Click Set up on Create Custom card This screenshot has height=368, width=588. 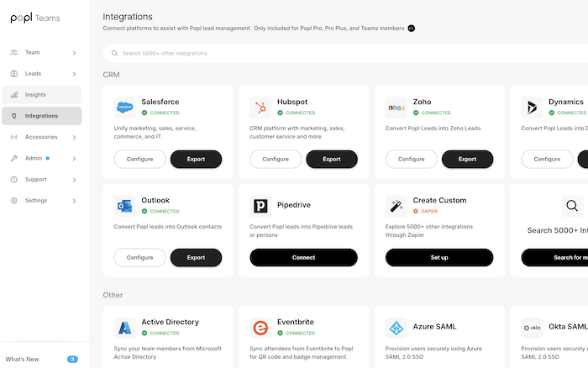[x=439, y=258]
